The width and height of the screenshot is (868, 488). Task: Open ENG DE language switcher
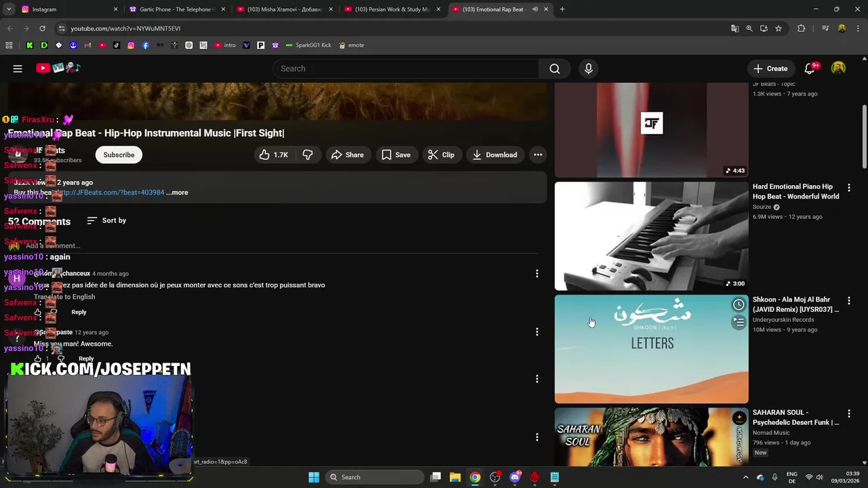coord(791,477)
